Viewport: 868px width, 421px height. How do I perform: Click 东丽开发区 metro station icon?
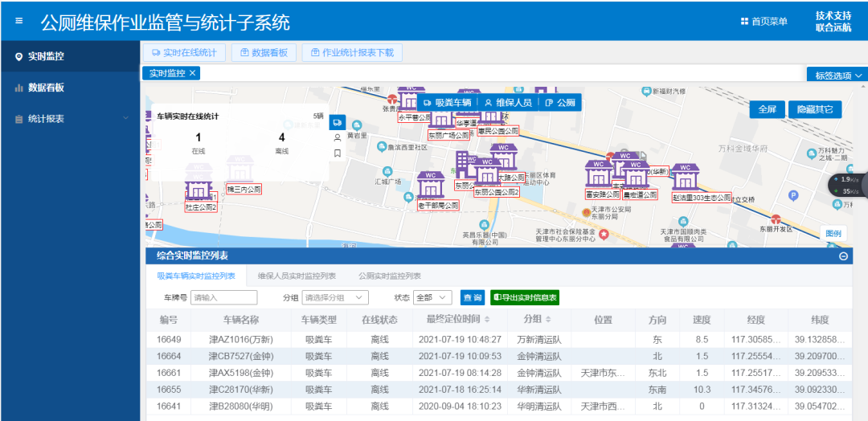[776, 219]
